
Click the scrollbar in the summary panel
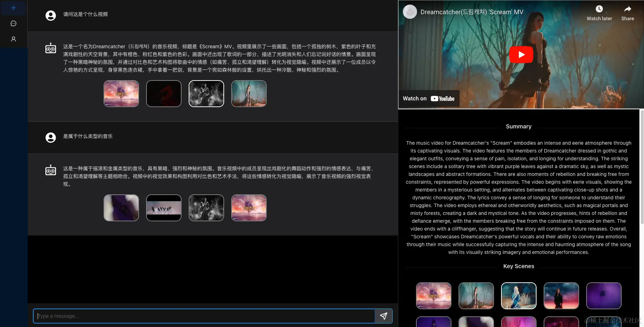pyautogui.click(x=642, y=167)
